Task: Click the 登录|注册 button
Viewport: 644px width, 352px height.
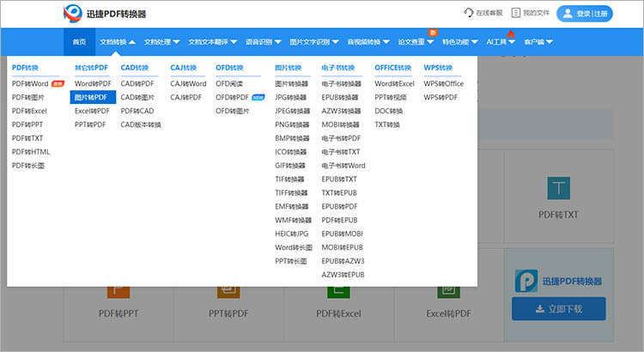Action: pyautogui.click(x=585, y=14)
